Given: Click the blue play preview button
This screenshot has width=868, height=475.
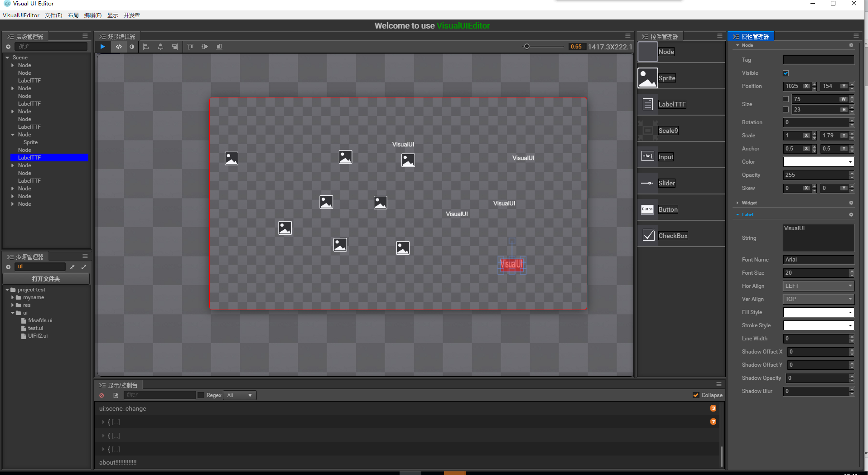Looking at the screenshot, I should click(103, 47).
